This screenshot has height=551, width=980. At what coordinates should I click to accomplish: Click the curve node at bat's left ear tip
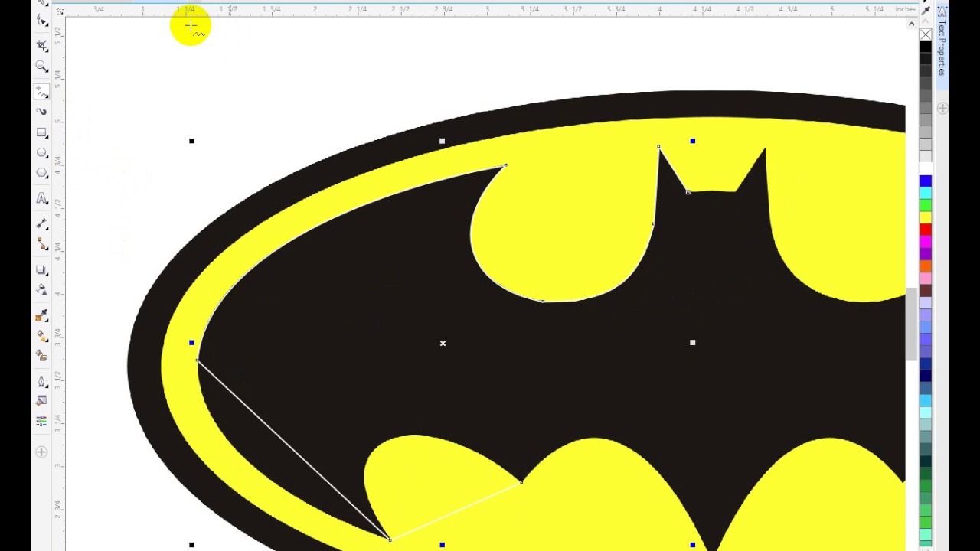pyautogui.click(x=658, y=146)
